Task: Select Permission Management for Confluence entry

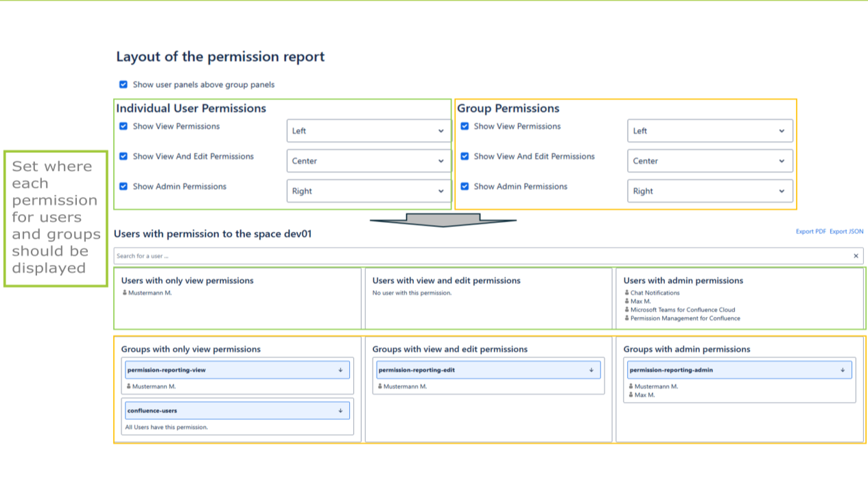Action: (x=685, y=318)
